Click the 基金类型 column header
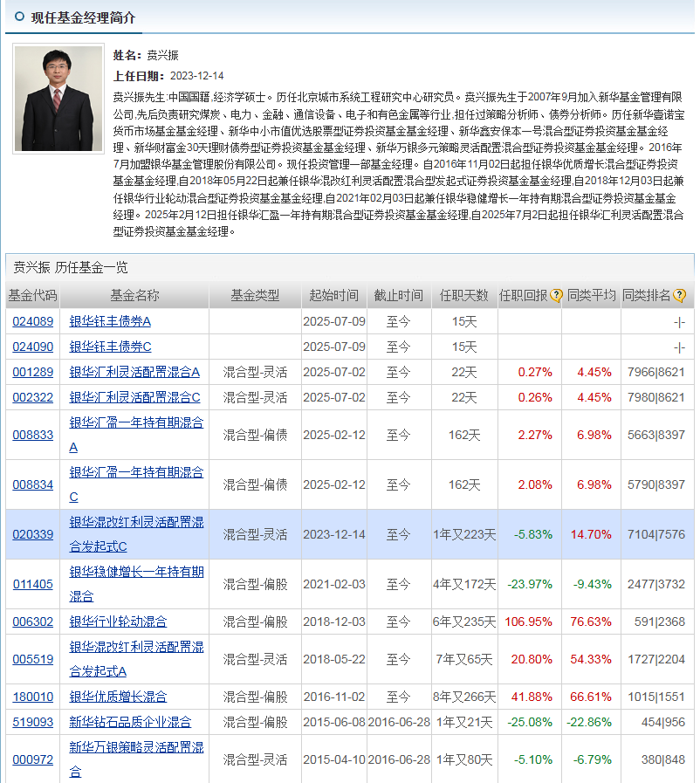Viewport: 700px width, 783px height. click(x=255, y=296)
